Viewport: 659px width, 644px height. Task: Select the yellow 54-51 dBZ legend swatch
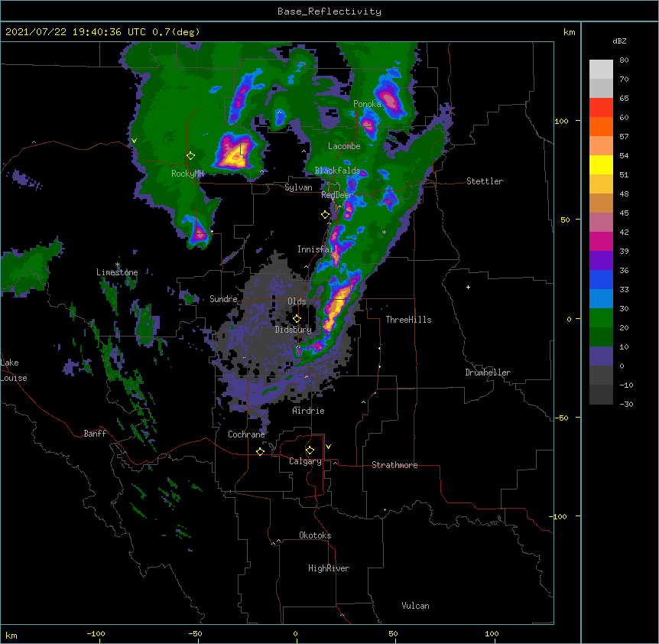click(x=601, y=165)
